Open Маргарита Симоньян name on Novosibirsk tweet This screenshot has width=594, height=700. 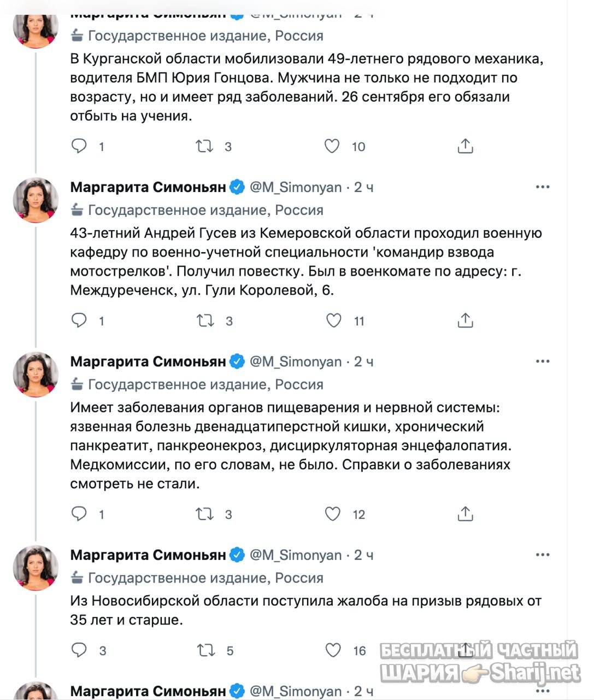tap(148, 555)
